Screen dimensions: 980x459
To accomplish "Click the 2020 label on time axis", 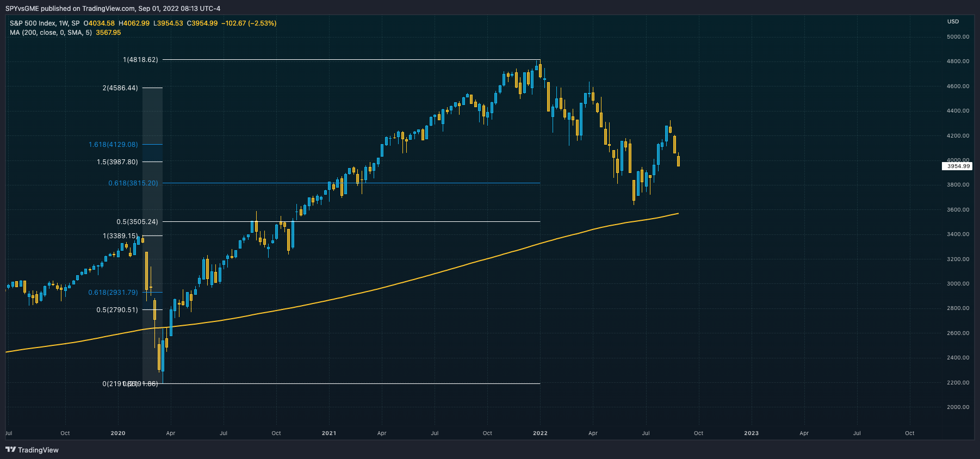I will coord(118,433).
